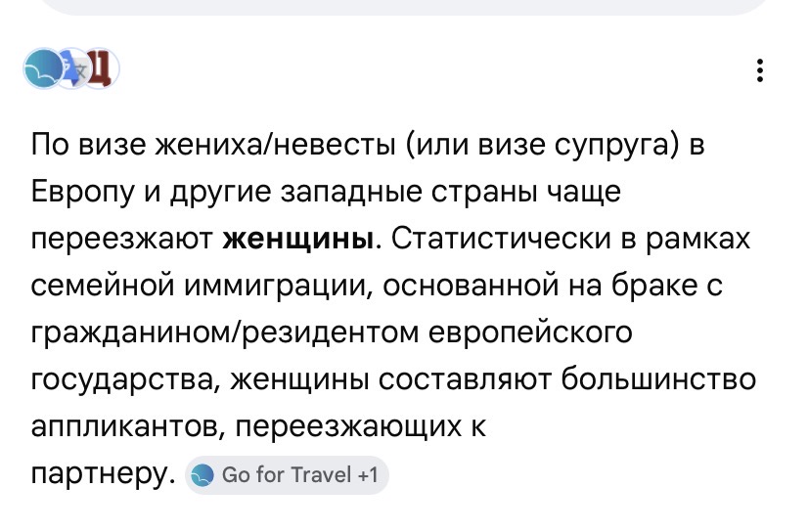Click the word большинство
The height and width of the screenshot is (532, 809).
[x=658, y=379]
